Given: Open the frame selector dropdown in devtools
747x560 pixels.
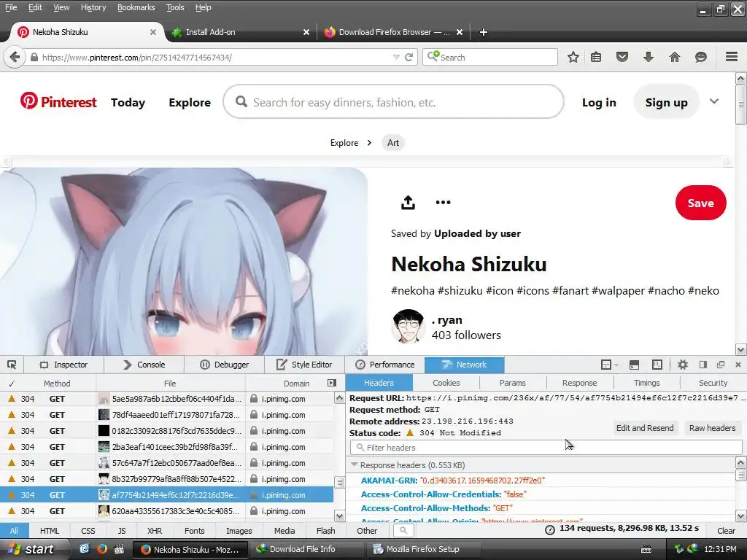Looking at the screenshot, I should point(609,365).
